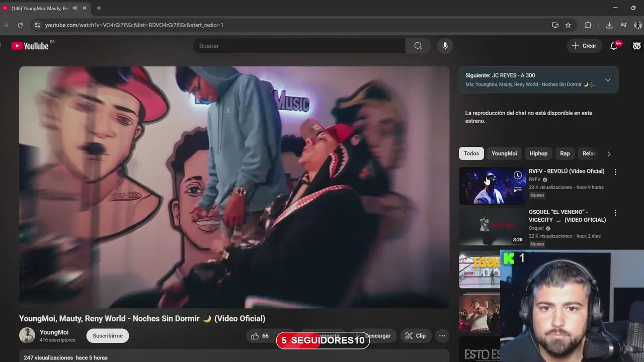This screenshot has width=644, height=362.
Task: Show more filter chips with right arrow
Action: 609,154
